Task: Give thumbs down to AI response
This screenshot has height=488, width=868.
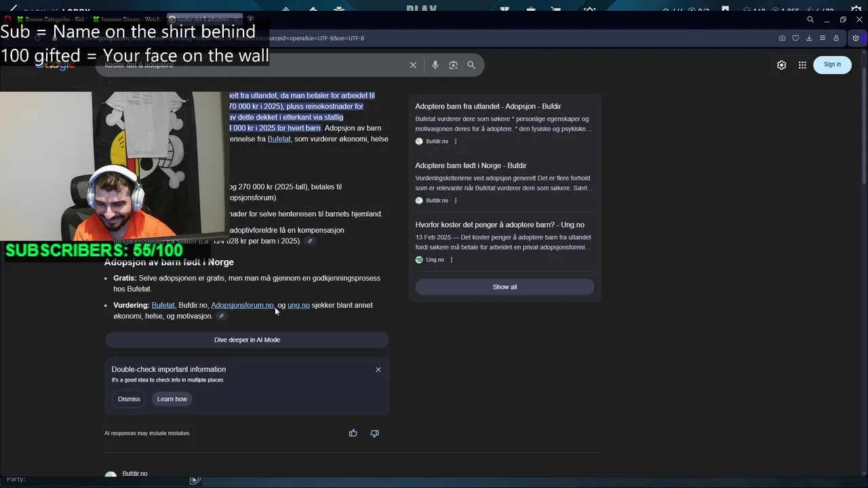Action: [x=374, y=433]
